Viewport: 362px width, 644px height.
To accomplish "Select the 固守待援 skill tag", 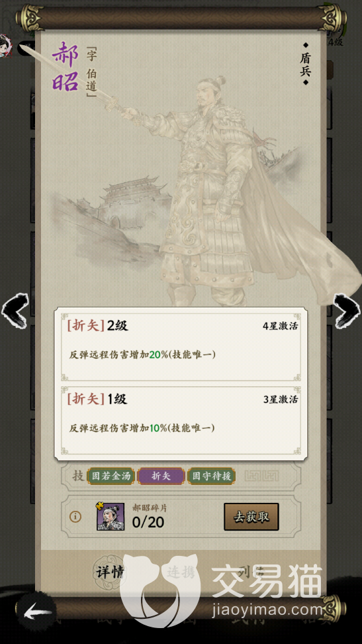I will tap(211, 476).
